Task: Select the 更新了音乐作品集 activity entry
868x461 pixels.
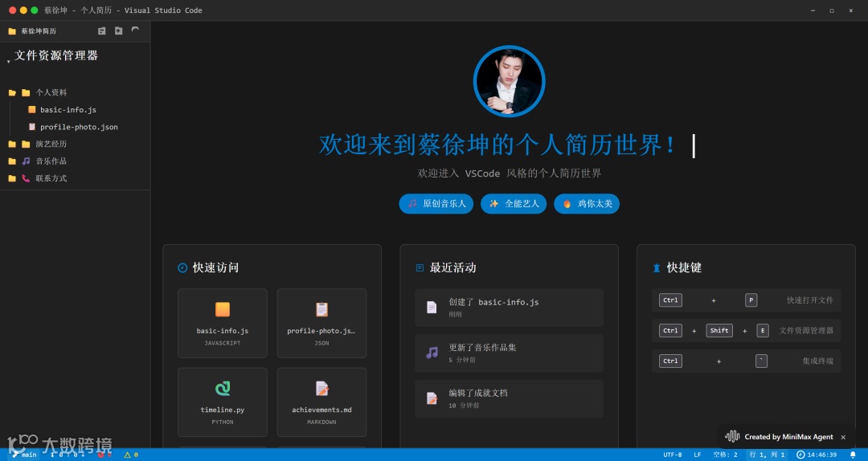Action: (510, 353)
